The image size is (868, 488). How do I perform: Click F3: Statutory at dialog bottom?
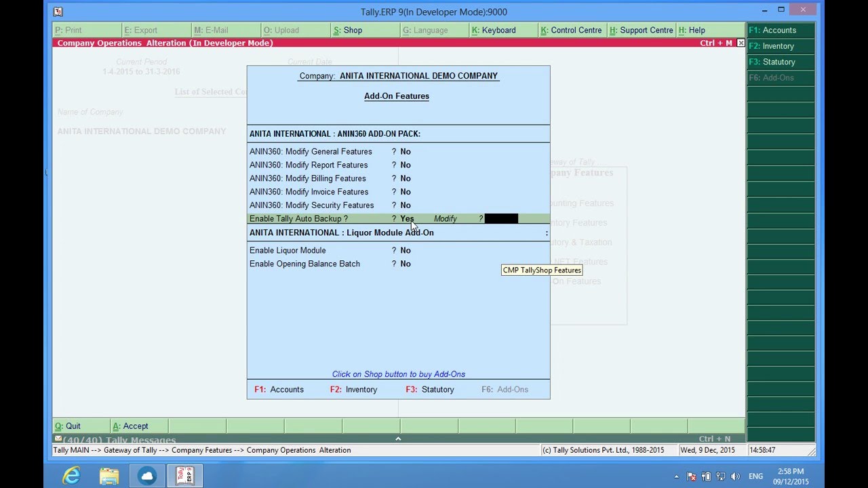coord(430,390)
